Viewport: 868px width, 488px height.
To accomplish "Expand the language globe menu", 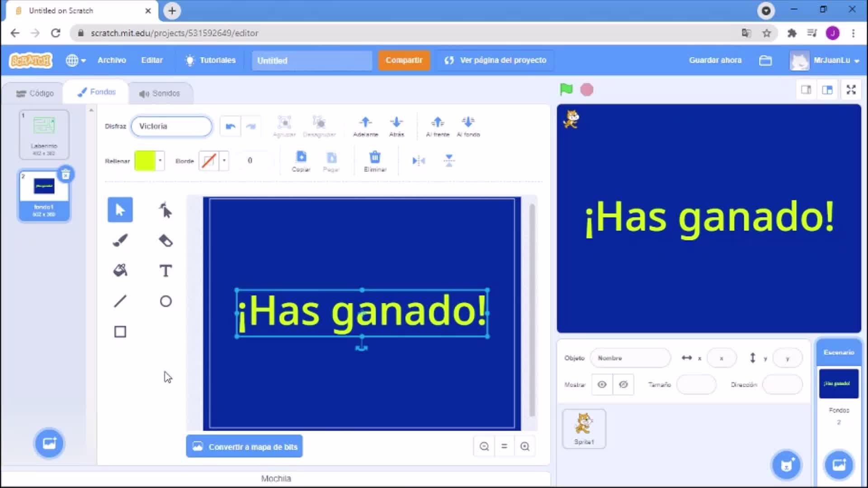I will point(75,60).
